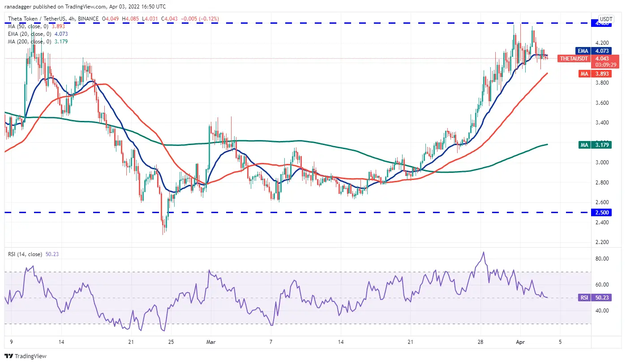Click the 25 date label on time axis
The image size is (626, 364).
pyautogui.click(x=170, y=342)
